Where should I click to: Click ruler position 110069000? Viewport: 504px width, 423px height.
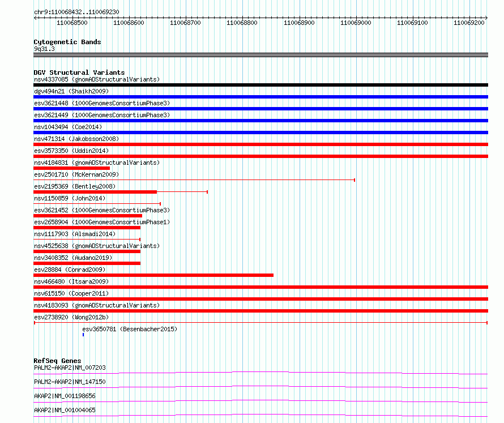[356, 23]
